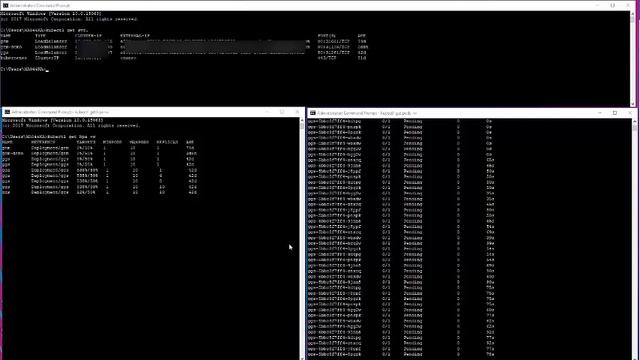Open the system menu icon of the top Command Prompt window
Screen dimensions: 640x360
pos(5,5)
